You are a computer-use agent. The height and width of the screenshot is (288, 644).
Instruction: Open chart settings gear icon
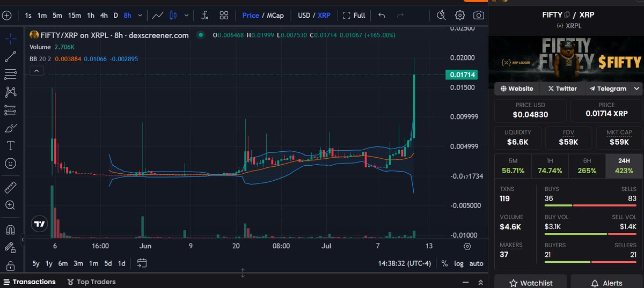pos(460,16)
